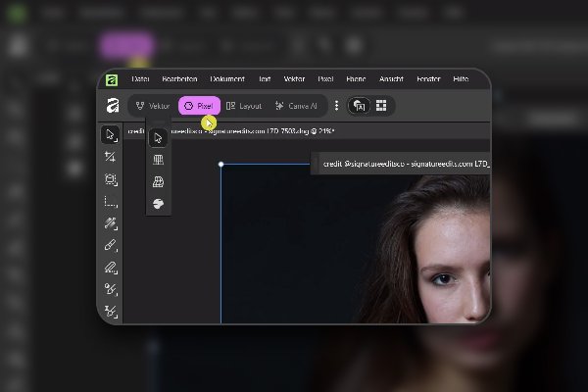Image resolution: width=588 pixels, height=392 pixels.
Task: Open the Datei menu
Action: click(x=140, y=78)
